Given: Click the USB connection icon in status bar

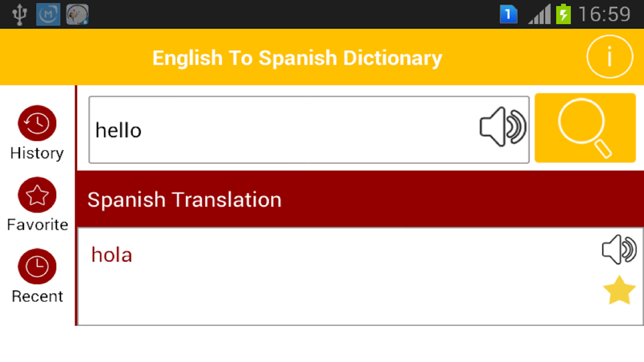Looking at the screenshot, I should click(x=19, y=14).
